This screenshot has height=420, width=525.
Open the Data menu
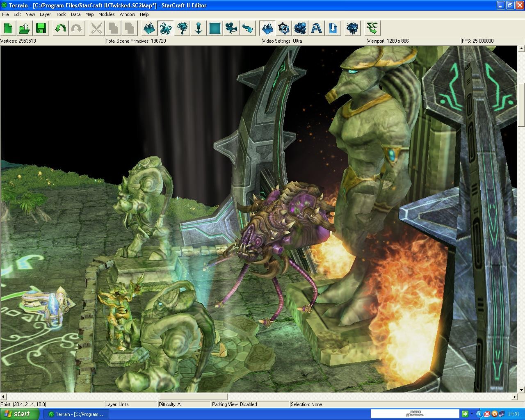click(x=76, y=14)
